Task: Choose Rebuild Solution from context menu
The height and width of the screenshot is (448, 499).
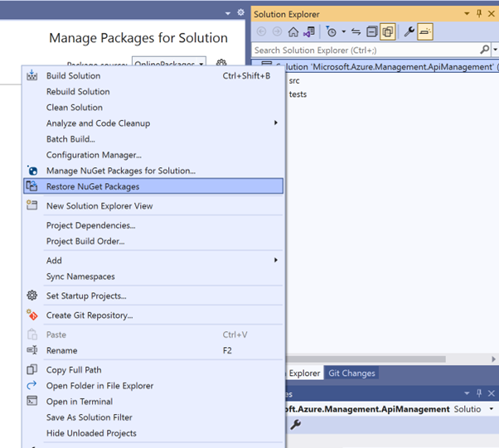Action: click(x=153, y=92)
